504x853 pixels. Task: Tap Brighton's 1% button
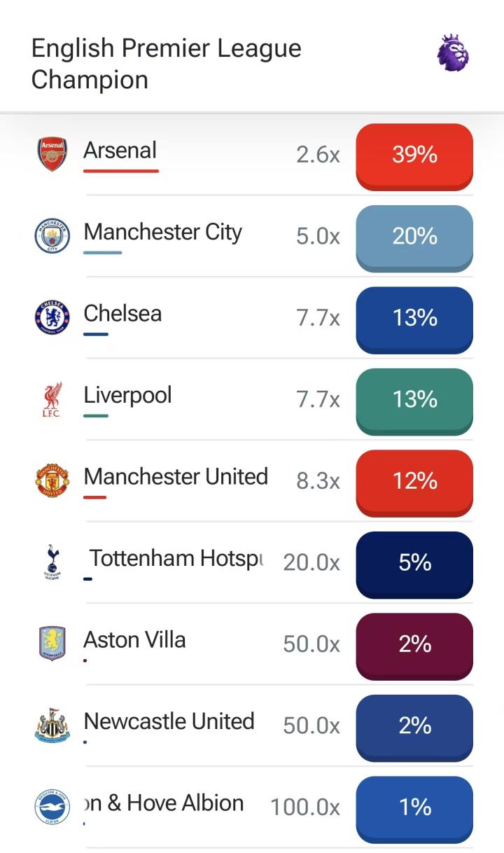click(x=414, y=809)
